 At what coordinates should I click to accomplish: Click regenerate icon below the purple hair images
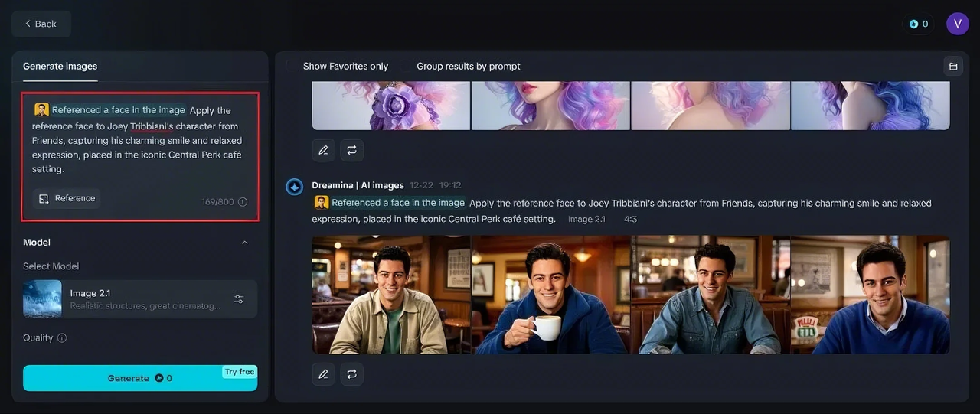pos(352,150)
